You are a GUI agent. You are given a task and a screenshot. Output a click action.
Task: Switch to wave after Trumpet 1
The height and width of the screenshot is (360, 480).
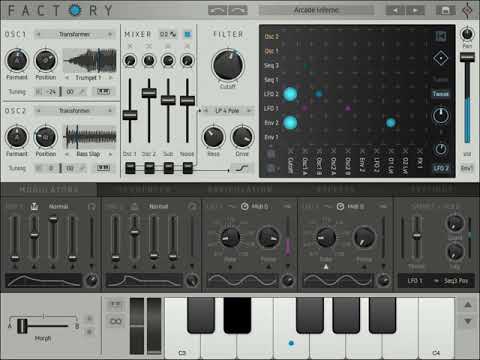(x=110, y=78)
